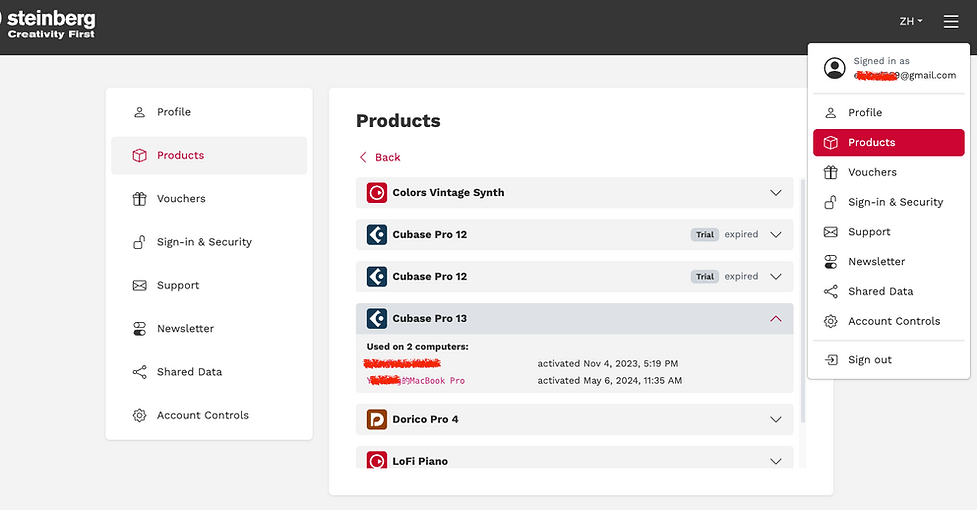Open Newsletter in the left sidebar

tap(209, 329)
